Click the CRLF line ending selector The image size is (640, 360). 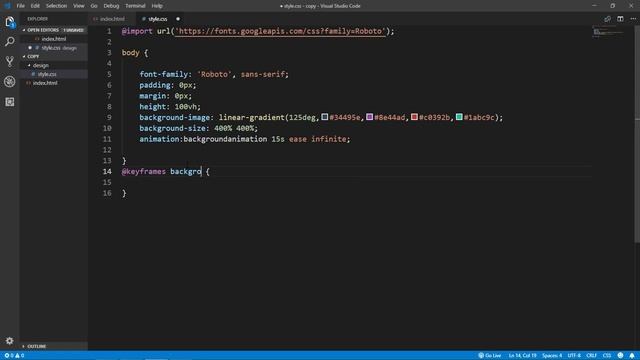pos(591,356)
